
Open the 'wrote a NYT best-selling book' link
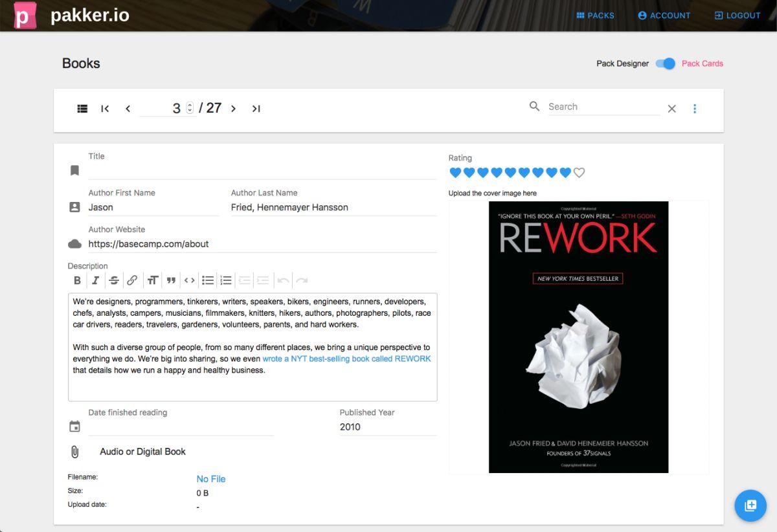click(x=346, y=359)
